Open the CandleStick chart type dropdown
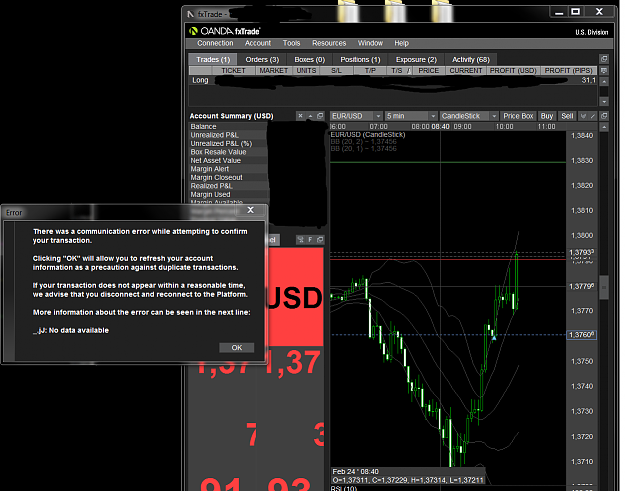Image resolution: width=625 pixels, height=491 pixels. 469,116
